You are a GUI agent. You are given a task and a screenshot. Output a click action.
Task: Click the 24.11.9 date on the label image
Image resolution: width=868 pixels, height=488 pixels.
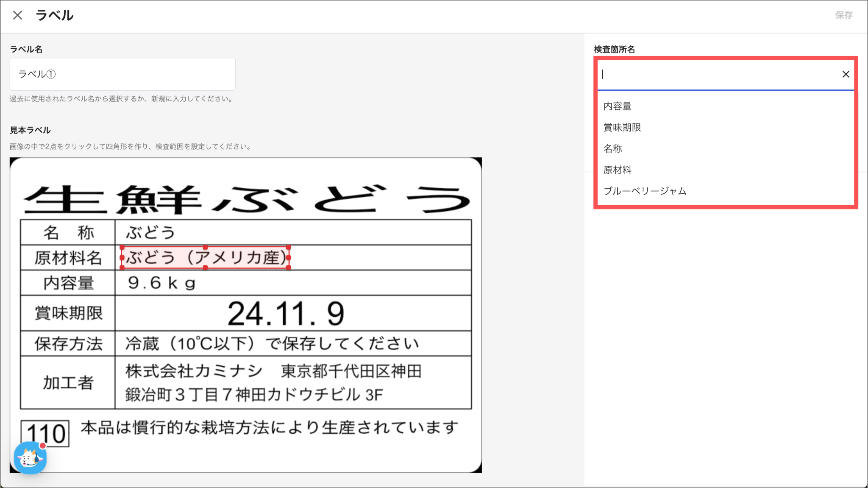coord(286,314)
